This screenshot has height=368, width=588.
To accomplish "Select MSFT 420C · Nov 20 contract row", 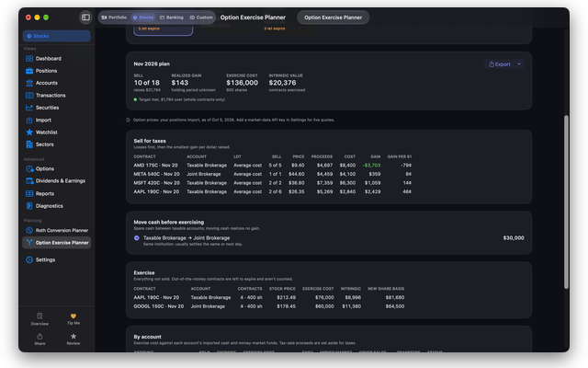I will tap(273, 183).
